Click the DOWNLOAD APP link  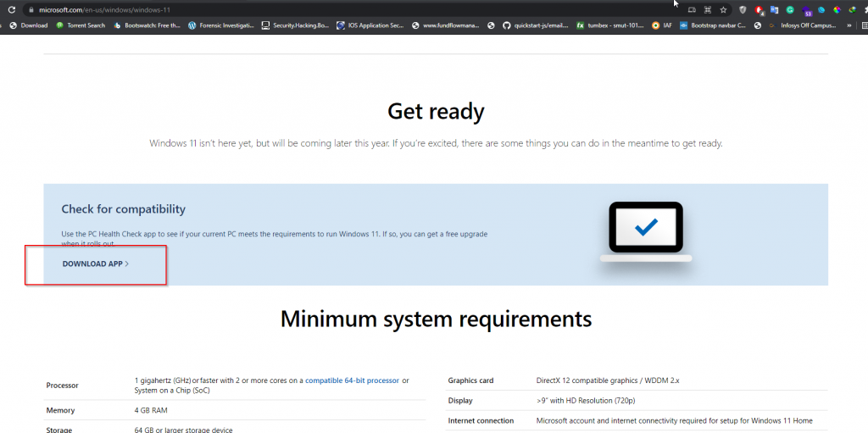95,264
